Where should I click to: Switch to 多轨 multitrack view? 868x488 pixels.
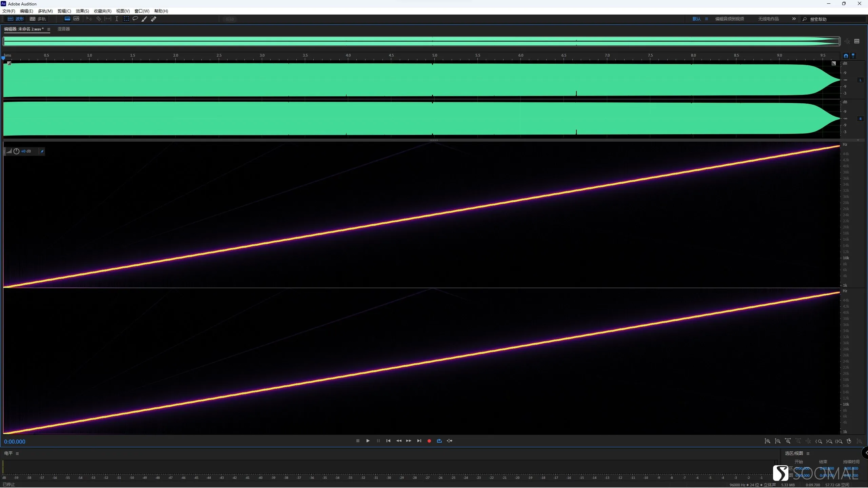coord(38,19)
